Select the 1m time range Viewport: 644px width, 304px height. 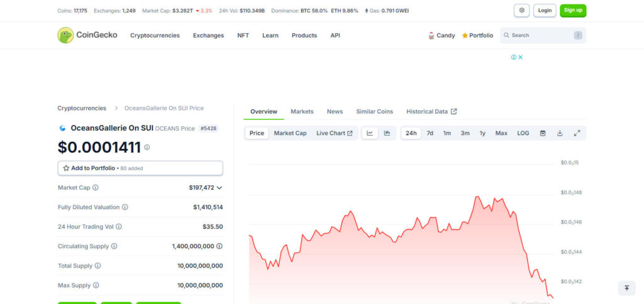(447, 133)
